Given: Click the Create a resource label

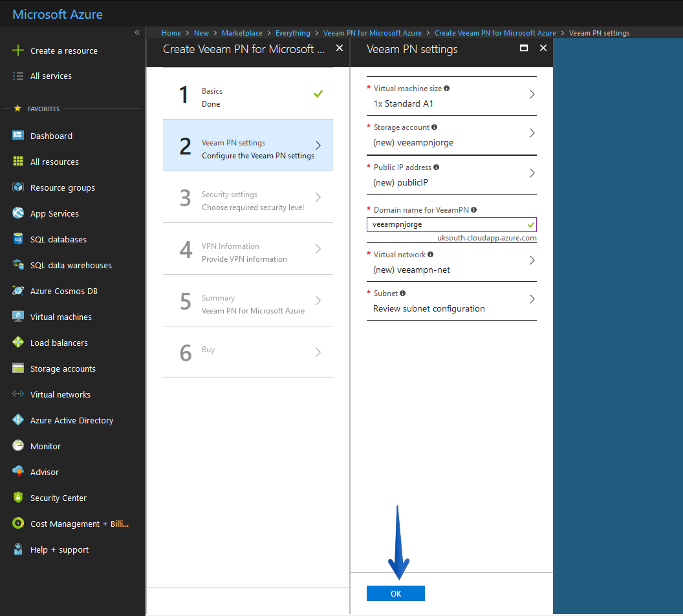Looking at the screenshot, I should 64,51.
